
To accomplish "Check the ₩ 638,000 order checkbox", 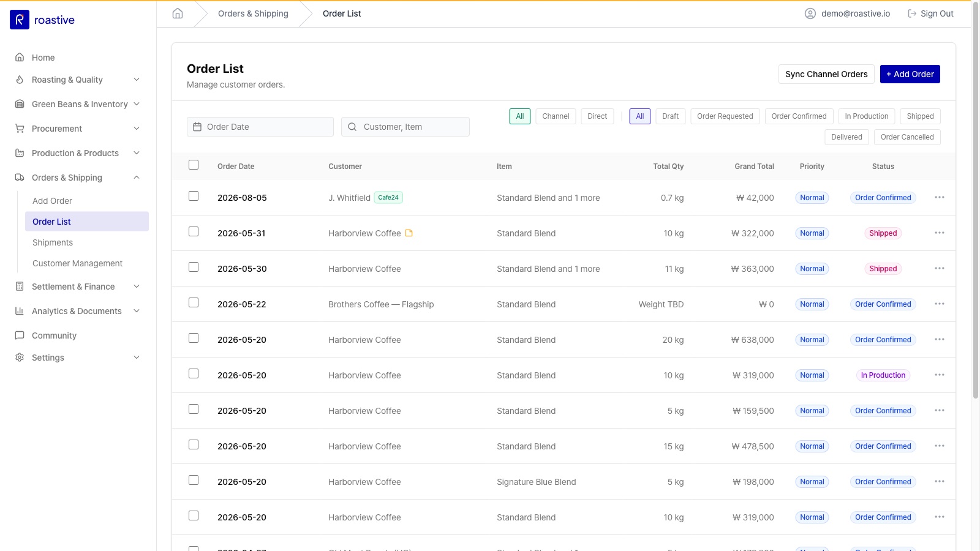I will point(194,338).
